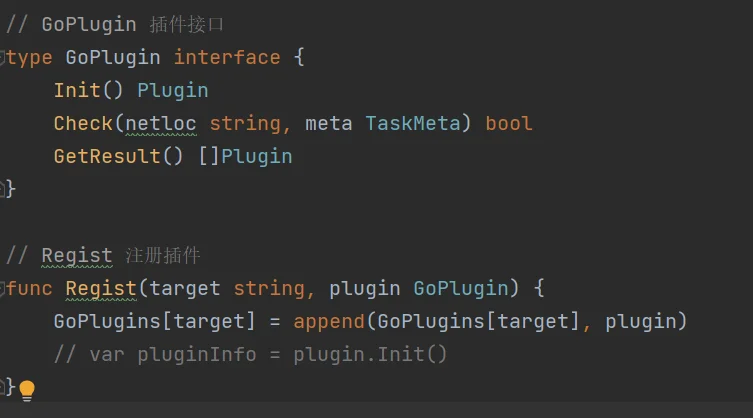Click the Check method name
Viewport: 753px width, 418px height.
point(83,124)
